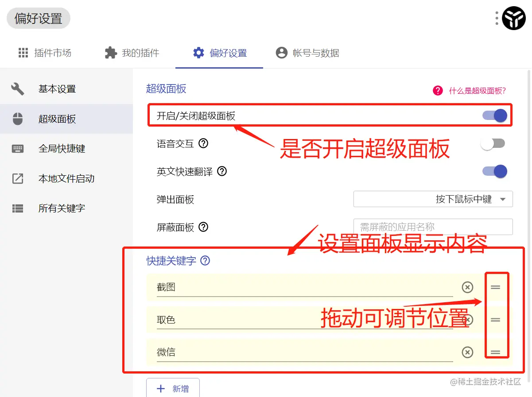Screen dimensions: 532x397
Task: Switch to the 帐号与数据 tab
Action: [x=307, y=53]
